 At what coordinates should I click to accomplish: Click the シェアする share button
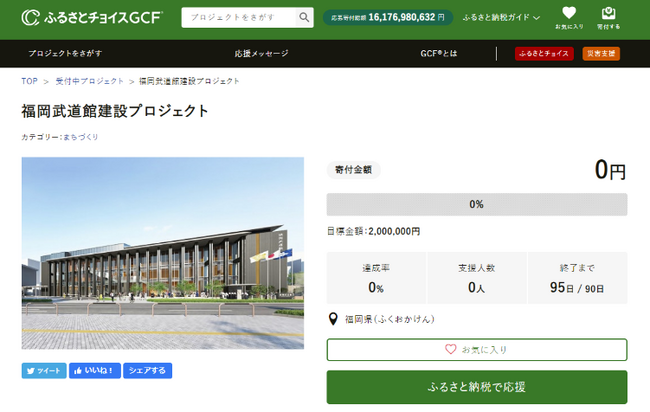(x=148, y=370)
